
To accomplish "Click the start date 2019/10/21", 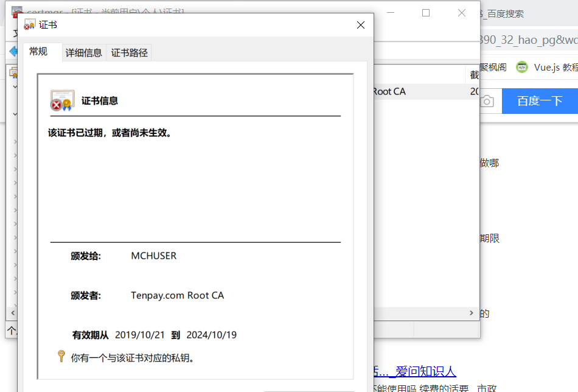I will pos(140,335).
